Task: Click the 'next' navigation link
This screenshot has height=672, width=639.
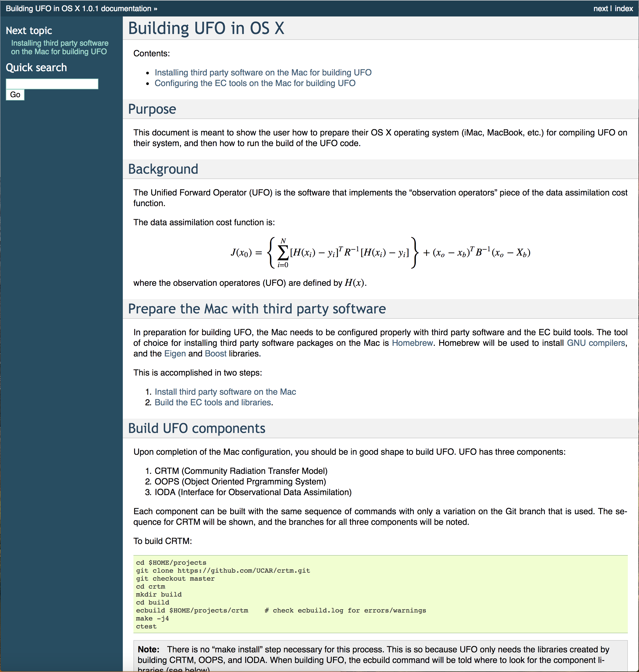Action: tap(600, 8)
